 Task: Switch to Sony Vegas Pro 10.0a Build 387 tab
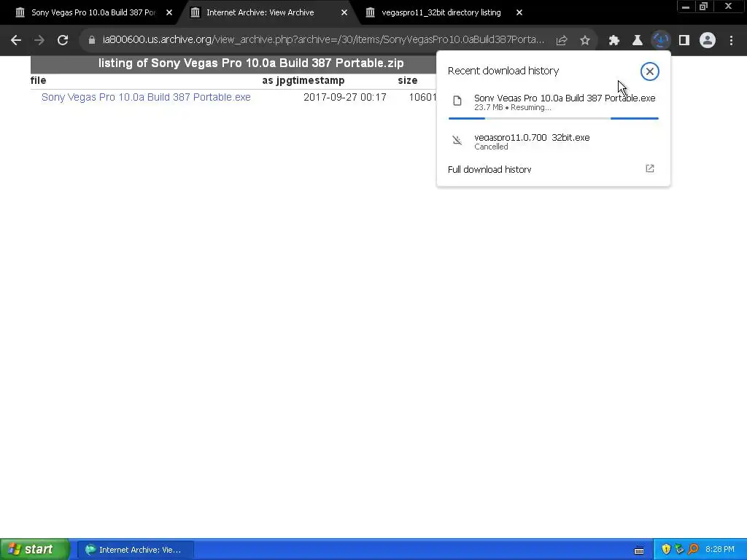93,12
